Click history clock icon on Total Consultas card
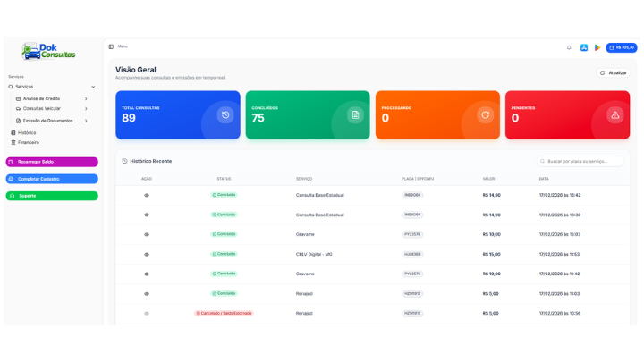 [225, 114]
